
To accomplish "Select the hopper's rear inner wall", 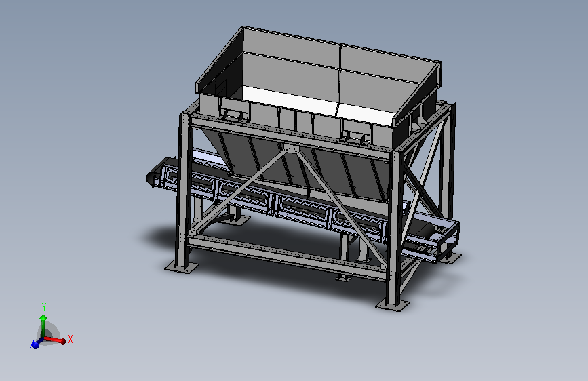I will [x=339, y=75].
